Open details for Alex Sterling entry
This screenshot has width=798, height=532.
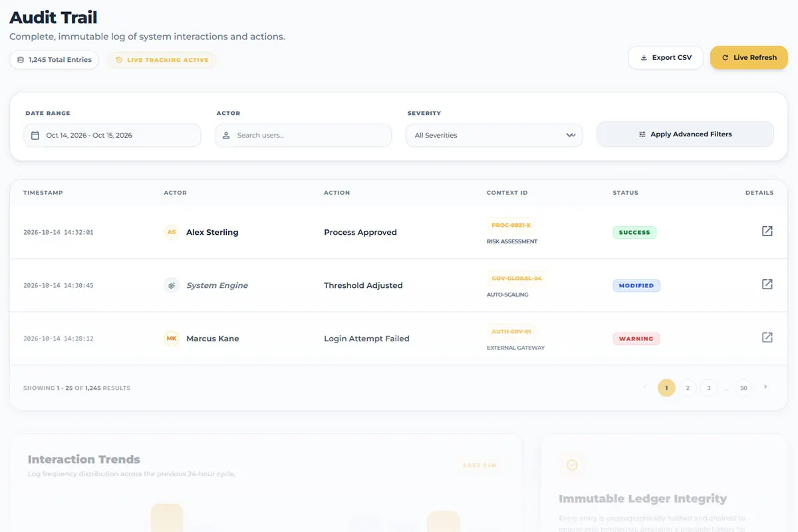pyautogui.click(x=767, y=231)
